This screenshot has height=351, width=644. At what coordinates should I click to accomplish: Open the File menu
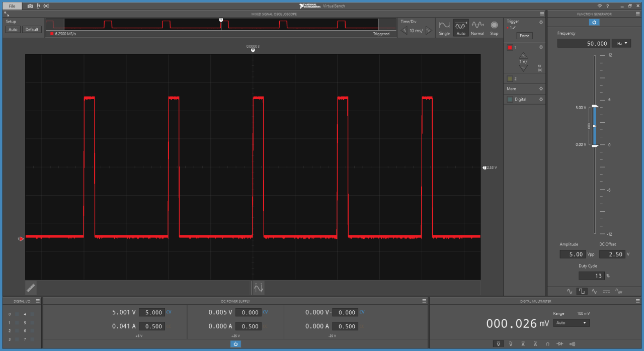point(12,6)
